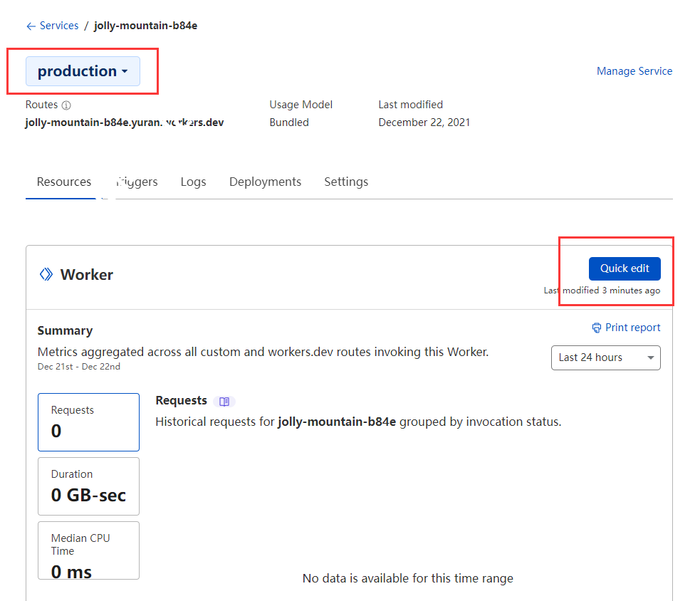This screenshot has height=601, width=700.
Task: Open the Deployments tab
Action: tap(265, 182)
